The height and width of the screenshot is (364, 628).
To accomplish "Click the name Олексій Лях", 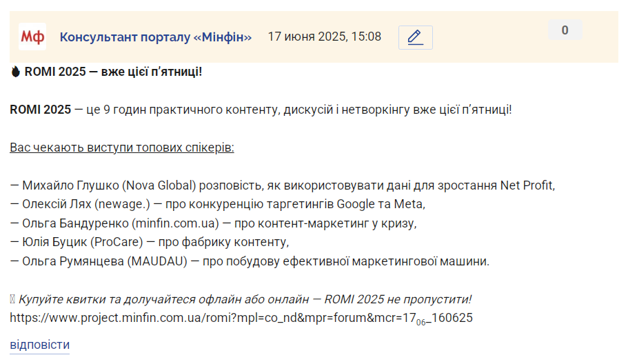I will point(57,204).
